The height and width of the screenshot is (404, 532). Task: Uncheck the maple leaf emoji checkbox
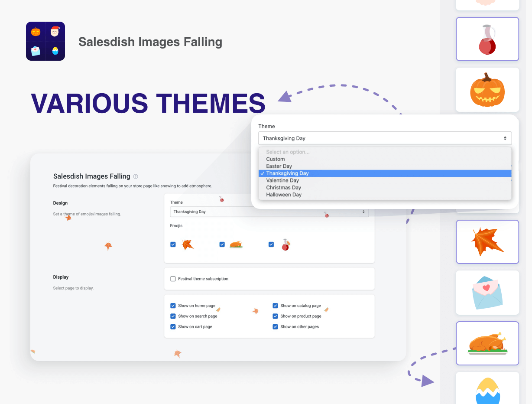[173, 244]
